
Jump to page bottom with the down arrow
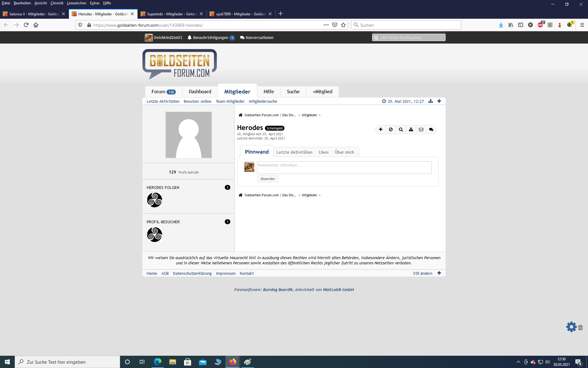pyautogui.click(x=439, y=101)
